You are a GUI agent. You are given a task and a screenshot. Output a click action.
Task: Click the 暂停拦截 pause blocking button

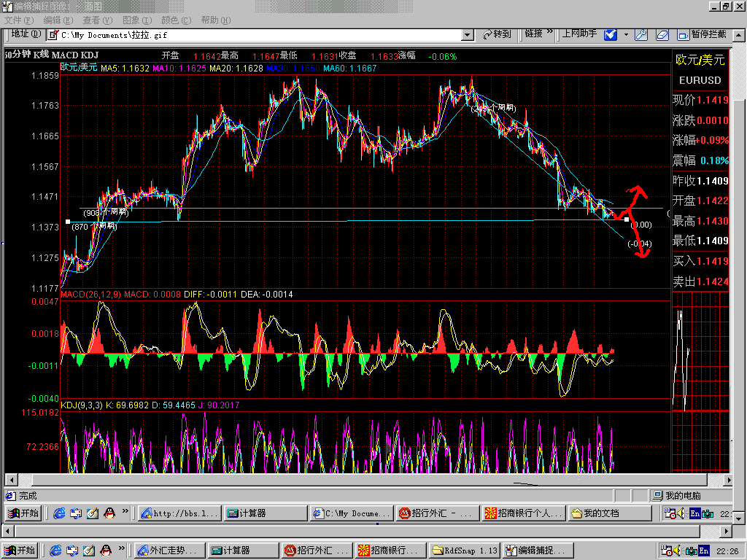pos(703,34)
